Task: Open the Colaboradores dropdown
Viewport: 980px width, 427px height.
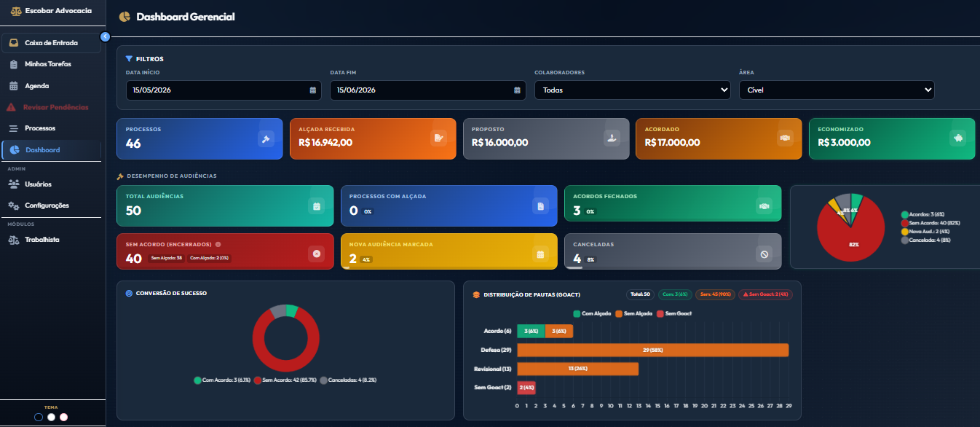Action: [633, 90]
